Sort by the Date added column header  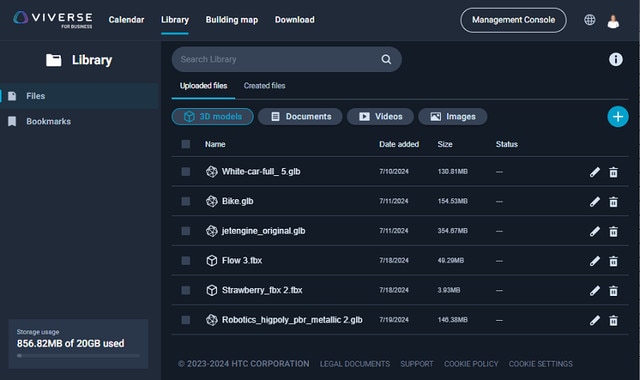point(399,144)
